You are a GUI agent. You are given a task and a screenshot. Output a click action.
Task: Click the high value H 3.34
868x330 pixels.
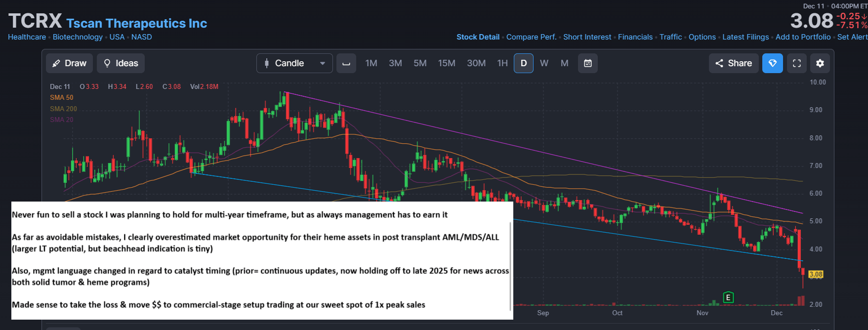[117, 86]
